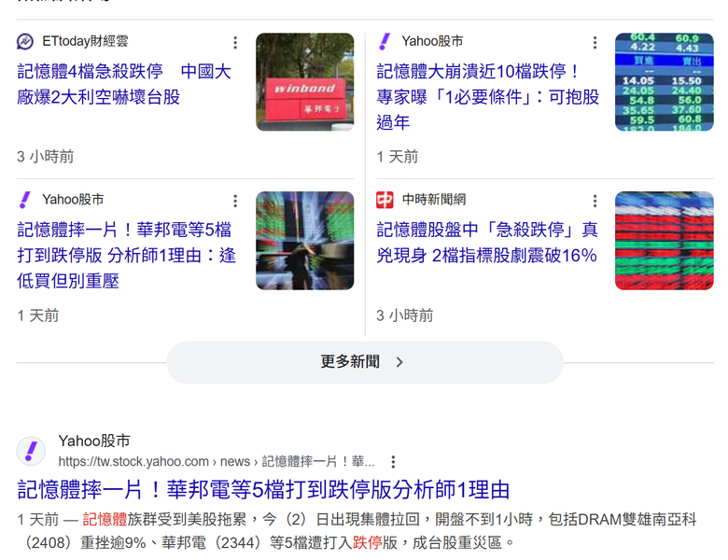728x560 pixels.
Task: Click round Yahoo股市 favicon in search result
Action: (x=31, y=451)
